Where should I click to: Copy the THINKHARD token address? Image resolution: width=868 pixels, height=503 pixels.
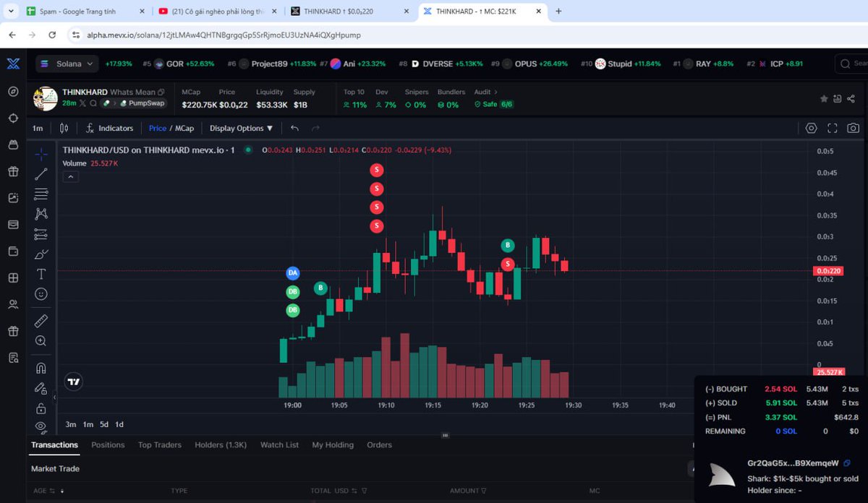click(161, 92)
